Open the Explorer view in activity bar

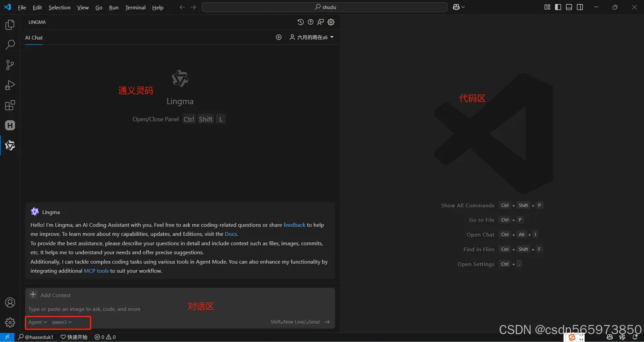coord(10,25)
